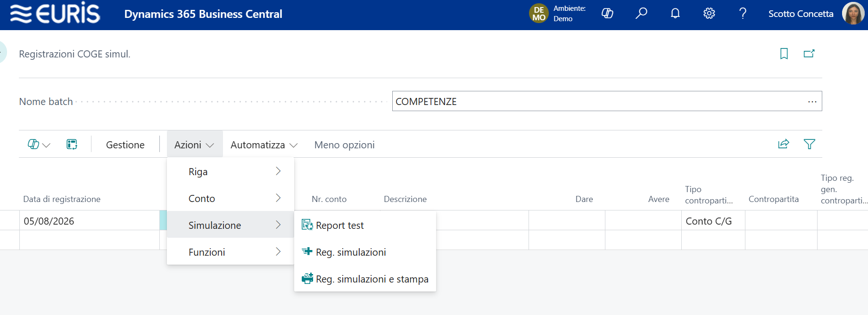Click the Descrizione column header
The width and height of the screenshot is (868, 315).
click(405, 199)
